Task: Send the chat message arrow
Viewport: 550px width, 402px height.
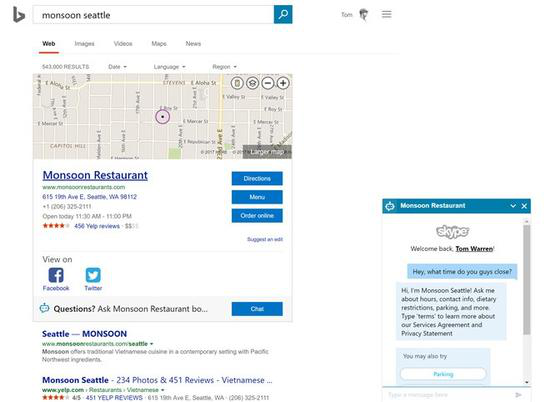Action: point(518,395)
